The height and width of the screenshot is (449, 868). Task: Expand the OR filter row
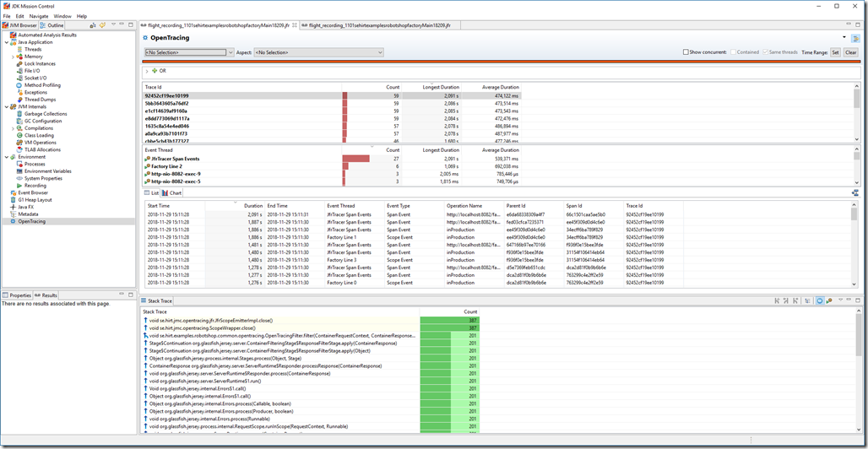(x=147, y=71)
